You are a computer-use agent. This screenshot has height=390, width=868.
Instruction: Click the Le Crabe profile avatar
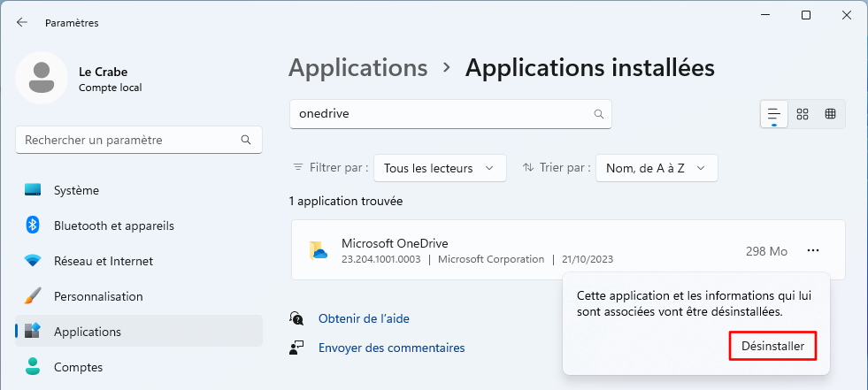(x=42, y=78)
